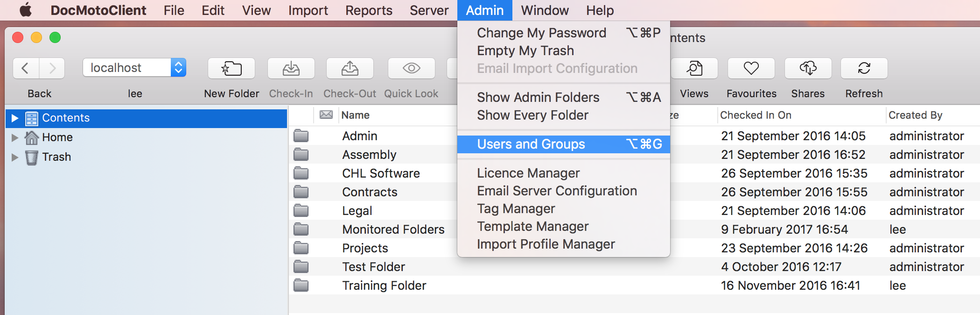Image resolution: width=980 pixels, height=315 pixels.
Task: Click folder icon beside Monitored Folders
Action: 301,229
